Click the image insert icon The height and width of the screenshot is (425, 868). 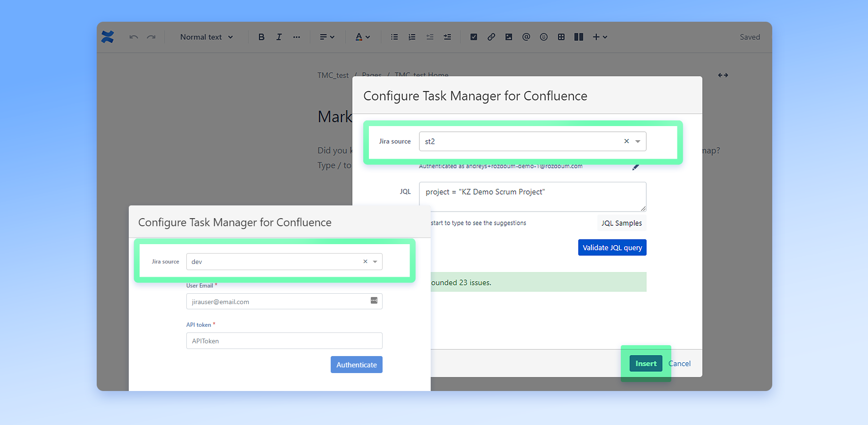coord(509,37)
